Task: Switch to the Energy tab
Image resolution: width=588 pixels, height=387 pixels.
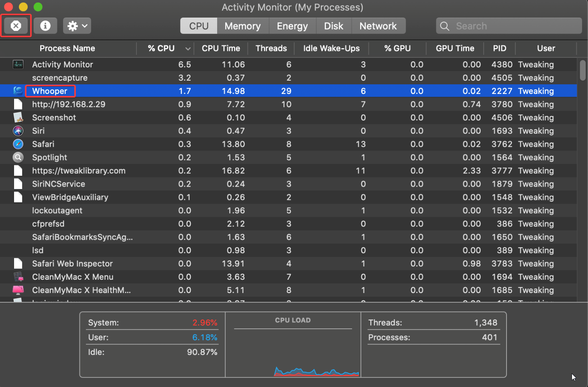Action: point(292,26)
